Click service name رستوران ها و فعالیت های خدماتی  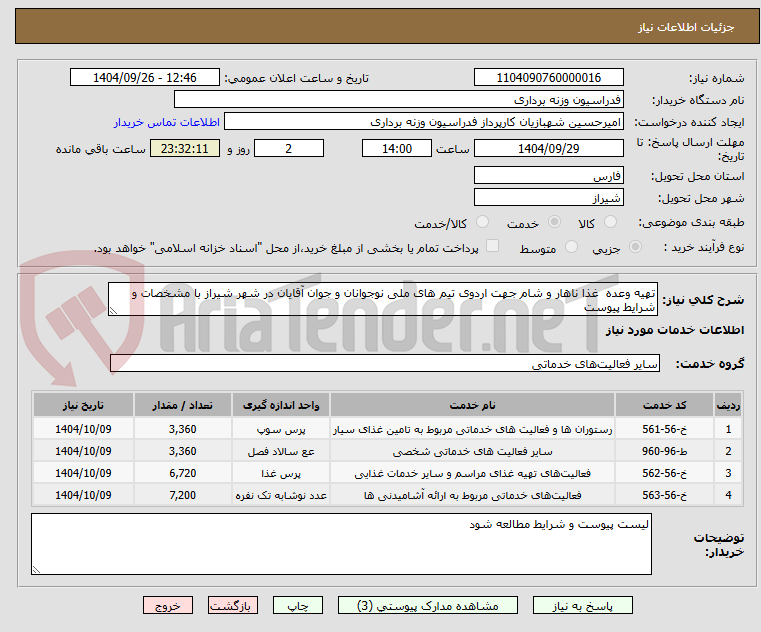pos(472,430)
